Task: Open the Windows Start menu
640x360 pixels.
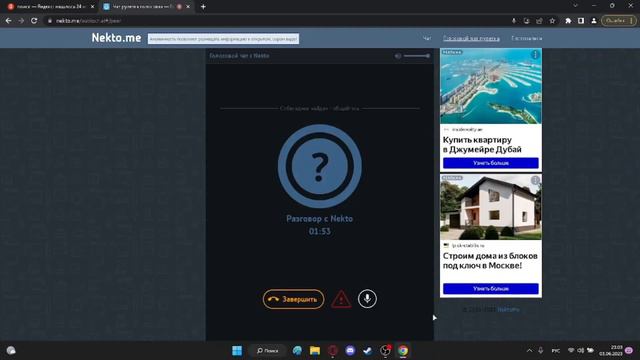Action: (237, 351)
